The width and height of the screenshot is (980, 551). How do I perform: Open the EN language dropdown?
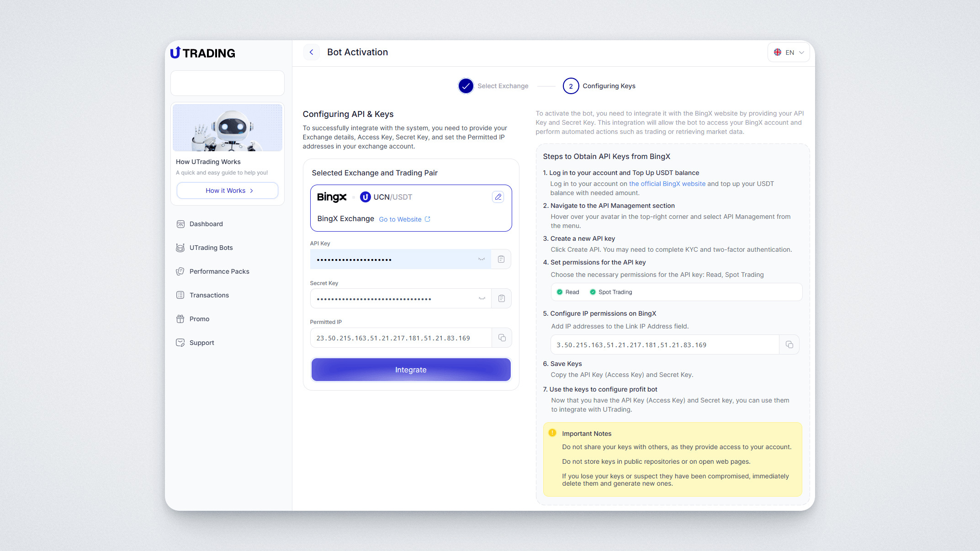[x=789, y=52]
